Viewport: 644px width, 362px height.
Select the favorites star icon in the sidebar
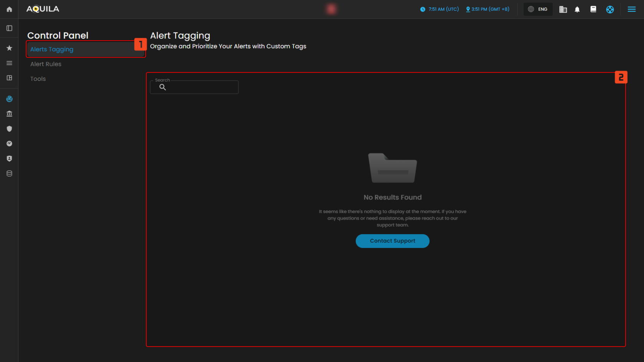click(9, 48)
